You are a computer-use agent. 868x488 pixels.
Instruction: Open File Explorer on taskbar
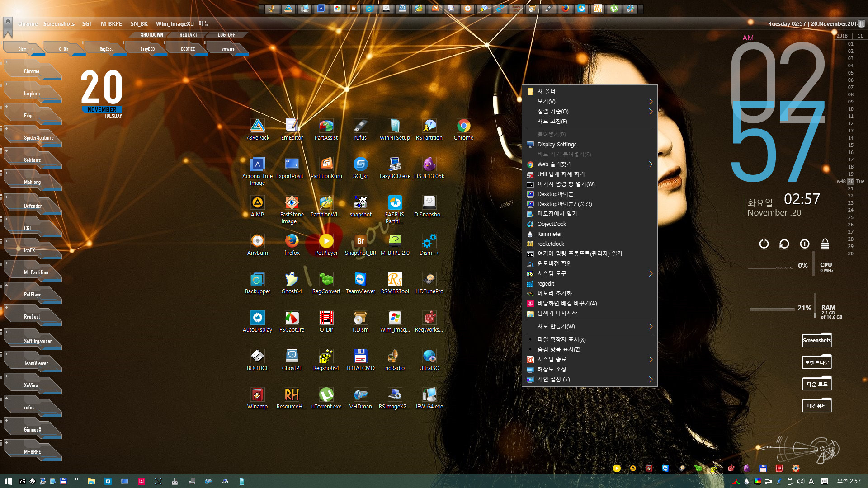click(91, 481)
